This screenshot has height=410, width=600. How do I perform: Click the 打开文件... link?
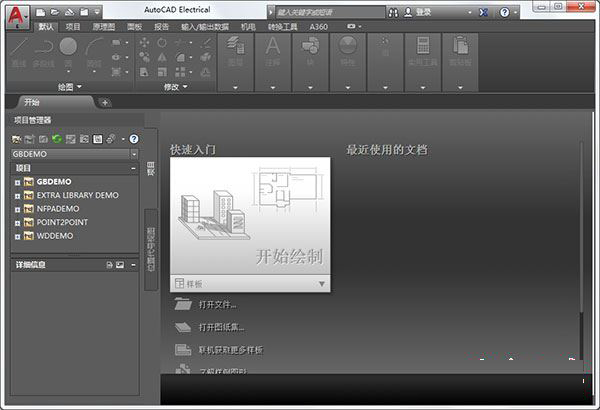click(217, 304)
